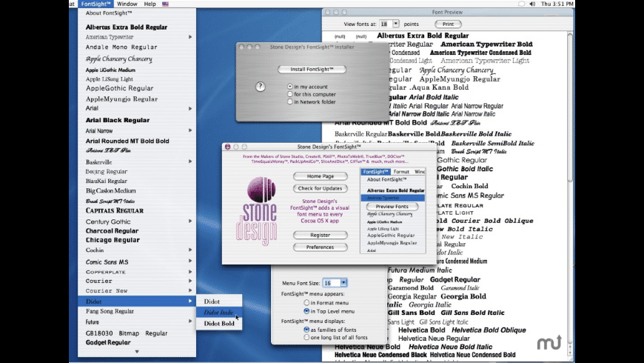This screenshot has width=644, height=363.
Task: Click 'Comic Sans MS Regular' in Font Preview
Action: [470, 196]
